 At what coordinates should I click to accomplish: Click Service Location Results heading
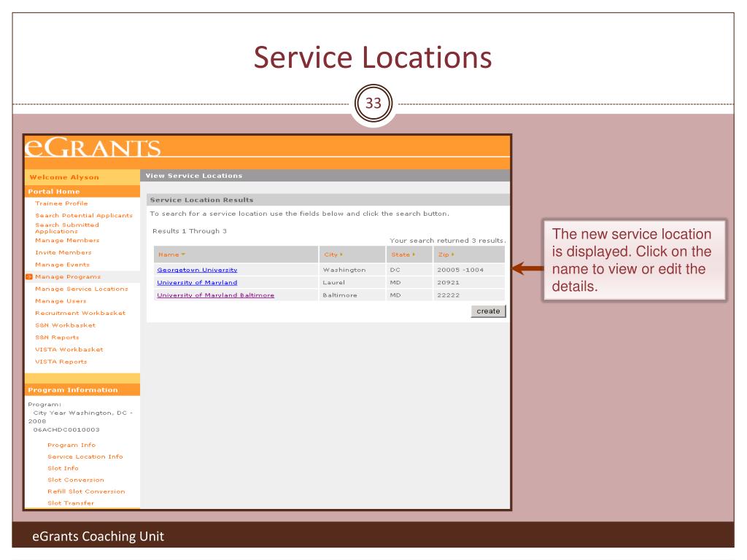point(201,200)
